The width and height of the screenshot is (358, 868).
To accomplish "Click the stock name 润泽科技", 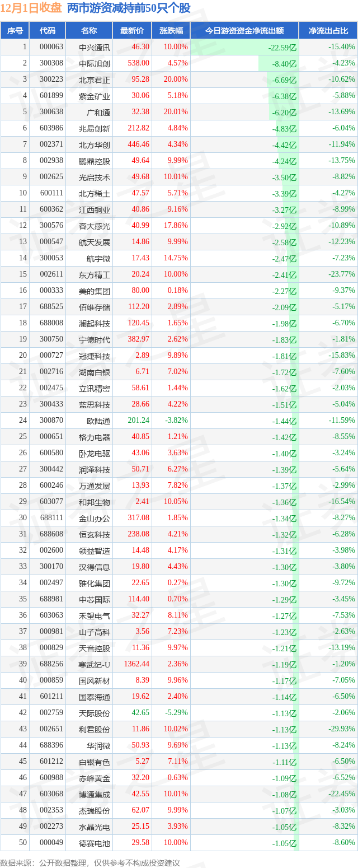I will 95,469.
